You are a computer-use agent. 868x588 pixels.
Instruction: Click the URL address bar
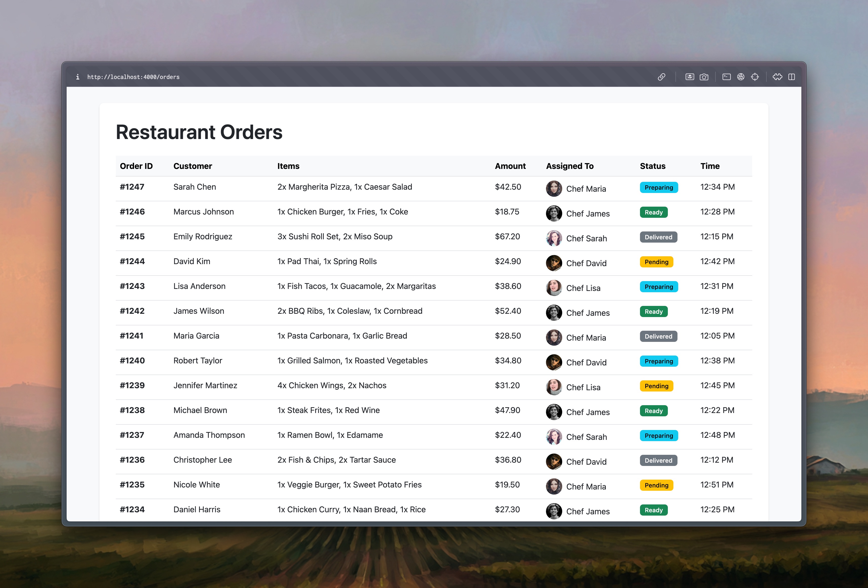tap(133, 77)
